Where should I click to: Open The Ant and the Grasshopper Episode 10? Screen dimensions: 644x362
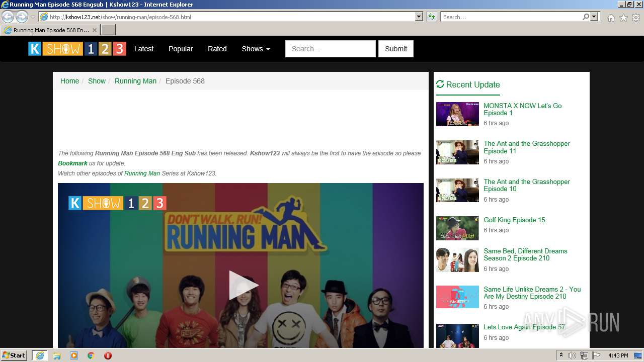[x=527, y=185]
